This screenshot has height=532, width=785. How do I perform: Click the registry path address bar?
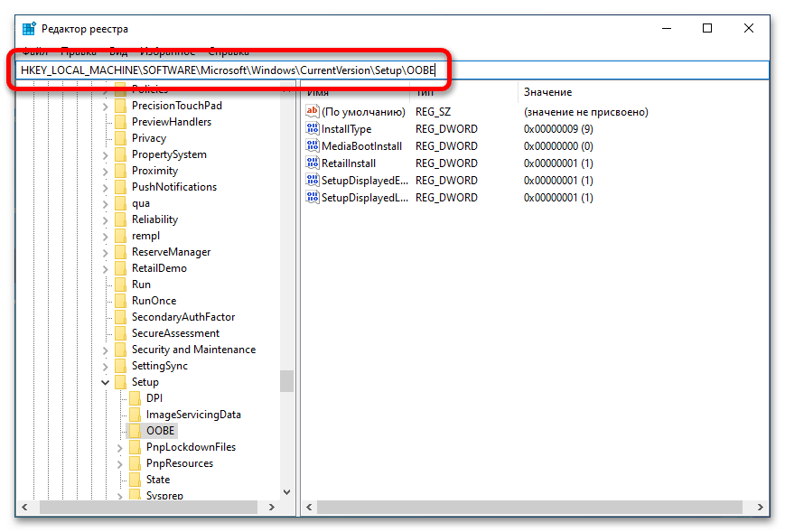point(392,70)
